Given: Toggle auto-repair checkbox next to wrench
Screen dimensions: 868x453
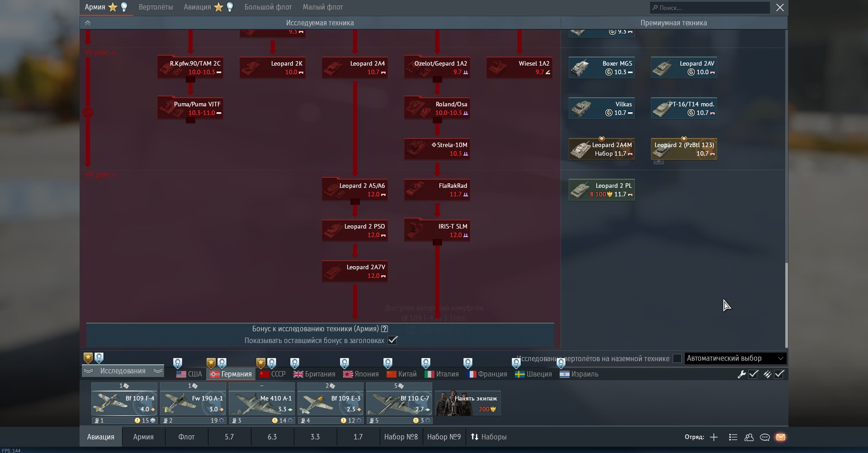Looking at the screenshot, I should point(753,374).
